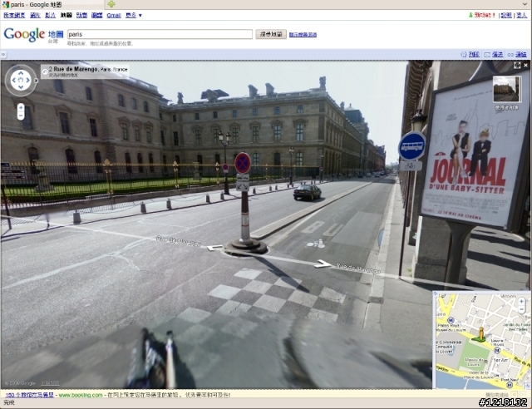The image size is (532, 409).
Task: Focus the search box containing 'paris'
Action: coord(160,34)
